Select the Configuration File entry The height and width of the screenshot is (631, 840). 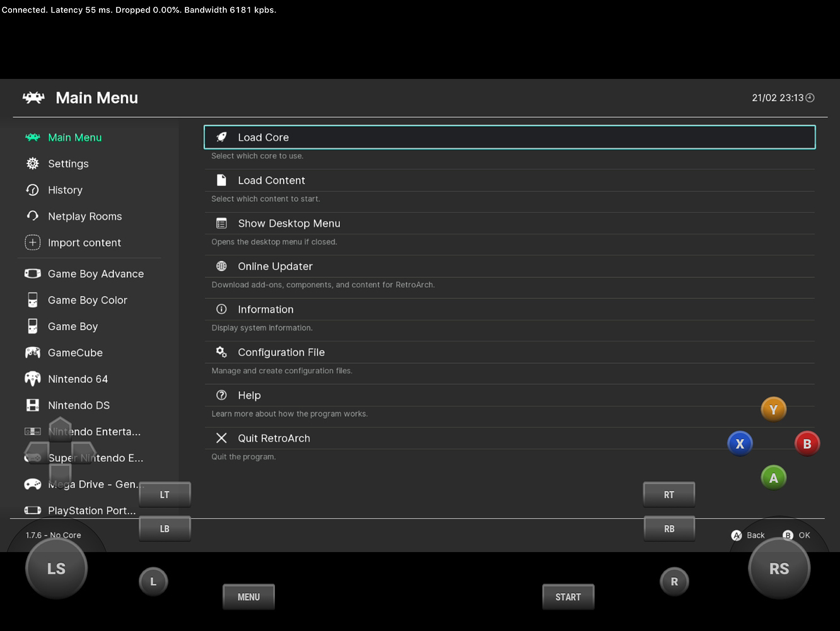510,351
